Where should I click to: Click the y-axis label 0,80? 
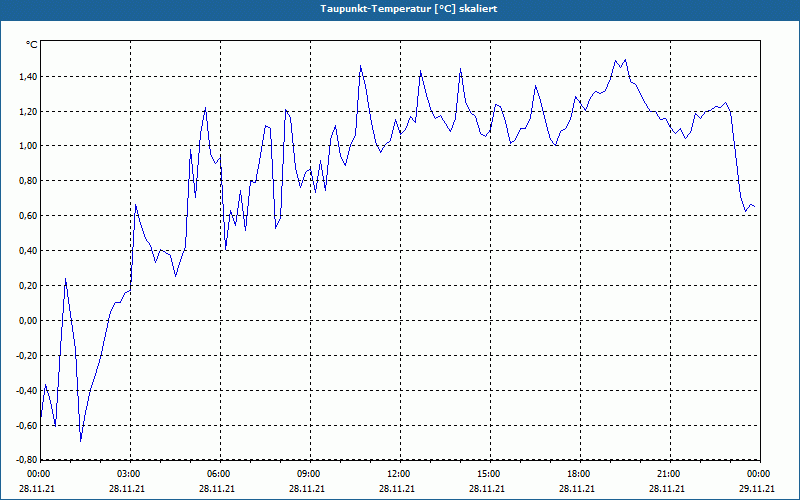(28, 181)
